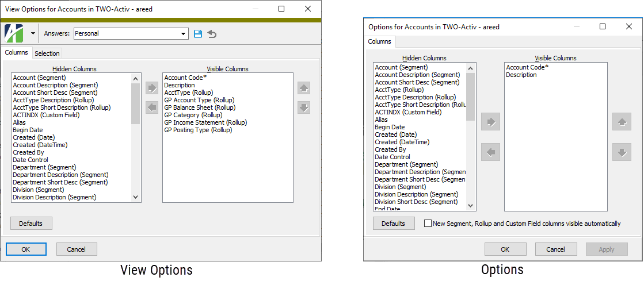Click scrollbar down arrow in View Options hidden columns
This screenshot has width=644, height=281.
[x=136, y=197]
